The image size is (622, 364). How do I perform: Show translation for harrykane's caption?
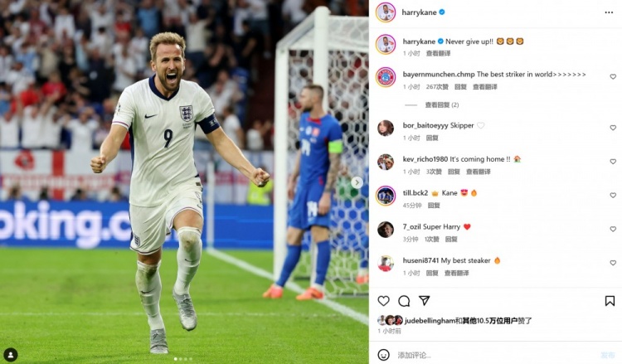[439, 53]
